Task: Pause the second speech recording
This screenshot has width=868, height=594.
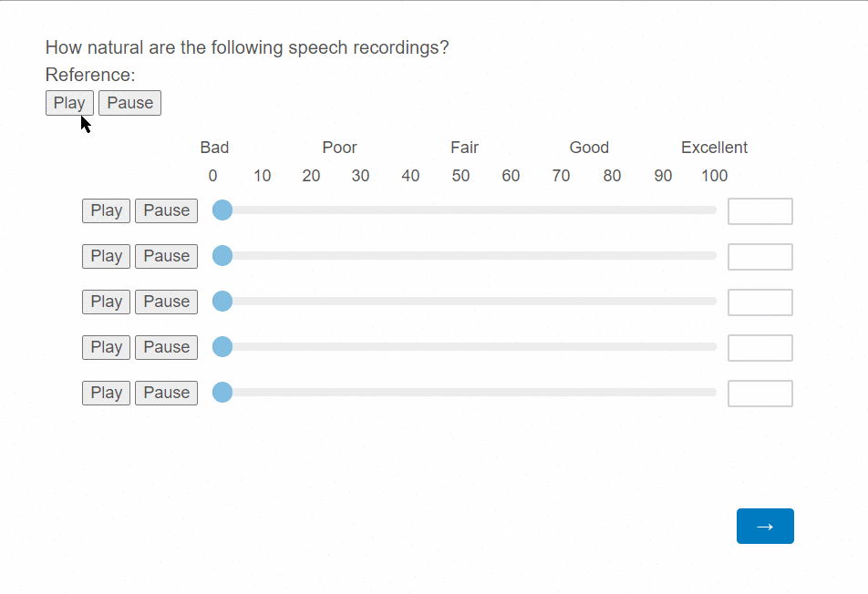Action: (x=166, y=256)
